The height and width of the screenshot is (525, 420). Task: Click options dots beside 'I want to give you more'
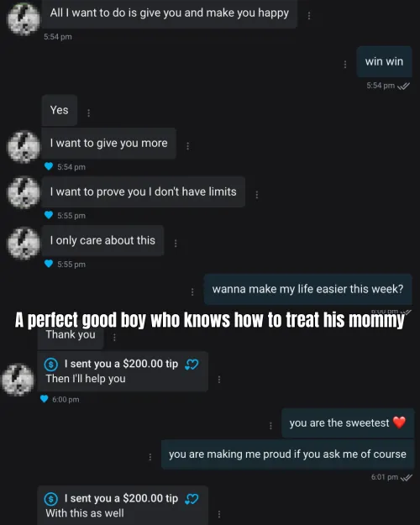tap(187, 146)
